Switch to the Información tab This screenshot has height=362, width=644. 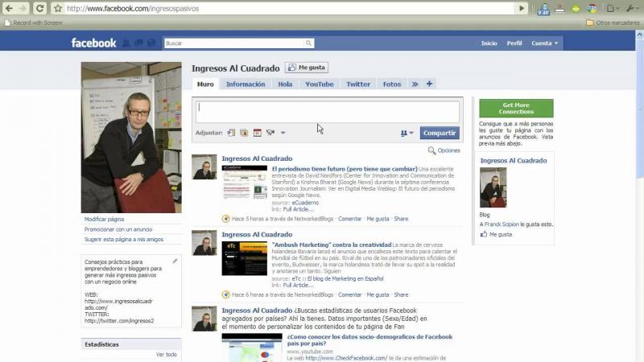tap(246, 84)
